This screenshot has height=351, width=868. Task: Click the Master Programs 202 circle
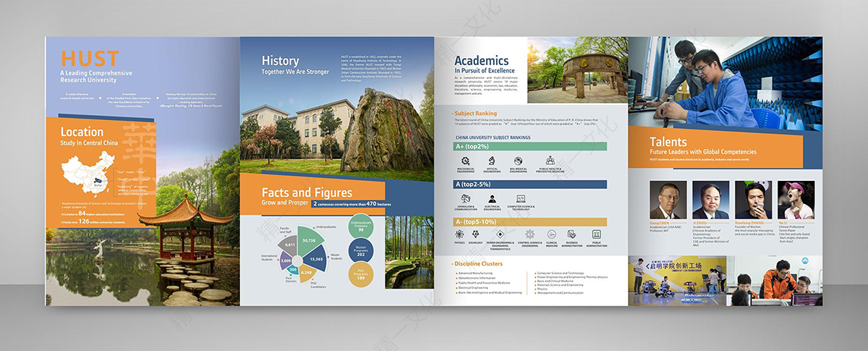click(361, 251)
